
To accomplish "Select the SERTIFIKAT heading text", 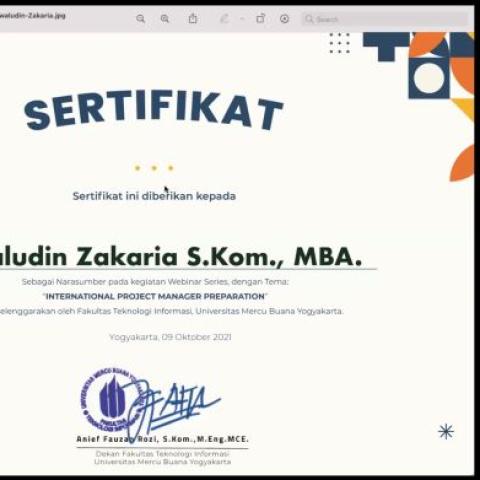I will pos(153,110).
